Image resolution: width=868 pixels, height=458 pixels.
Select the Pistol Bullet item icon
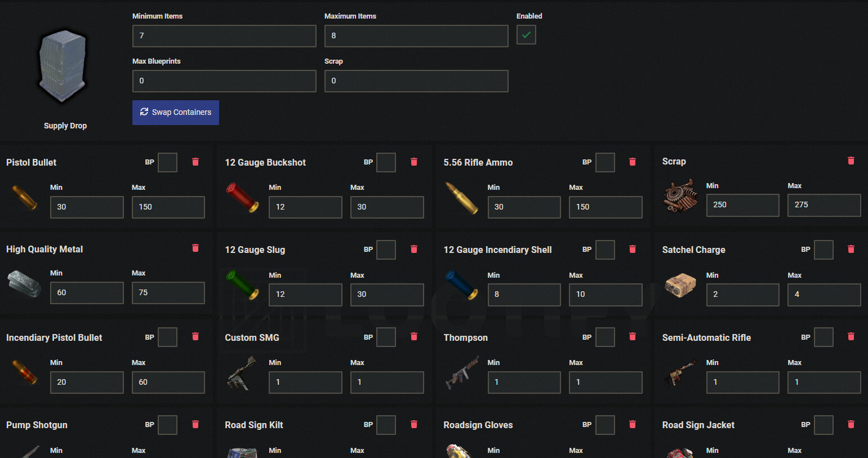click(24, 198)
